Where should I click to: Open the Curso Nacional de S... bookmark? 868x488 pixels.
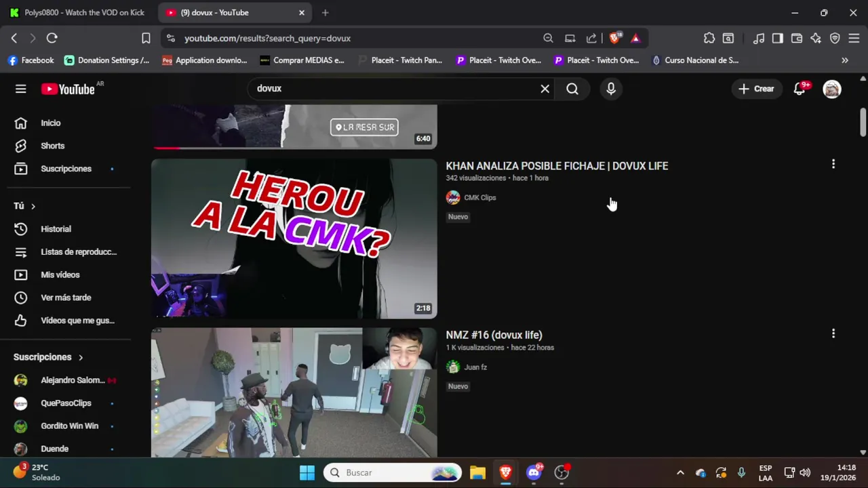tap(695, 60)
